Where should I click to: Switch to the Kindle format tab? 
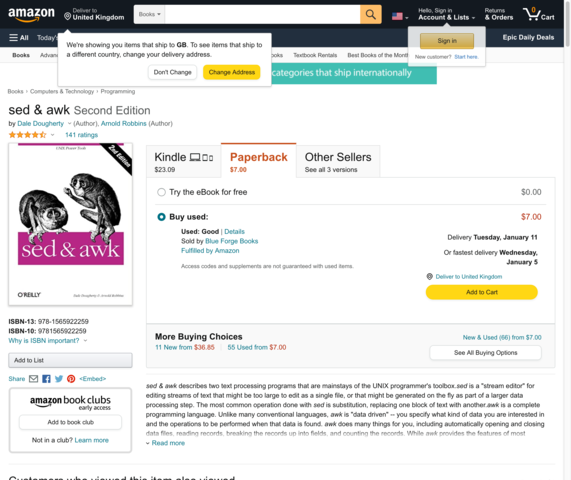pyautogui.click(x=184, y=161)
